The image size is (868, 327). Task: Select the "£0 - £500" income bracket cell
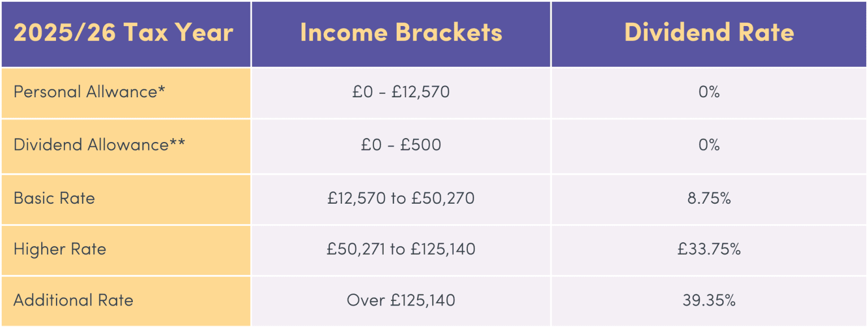(x=401, y=145)
